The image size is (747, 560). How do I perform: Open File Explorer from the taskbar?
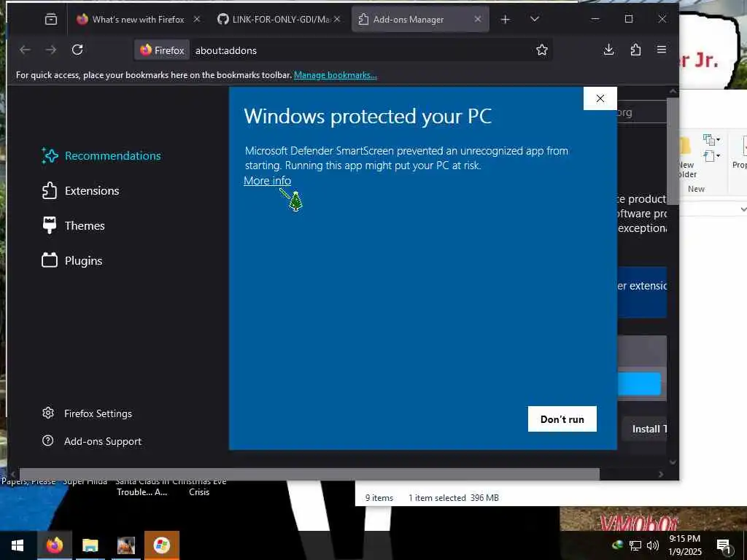(90, 545)
